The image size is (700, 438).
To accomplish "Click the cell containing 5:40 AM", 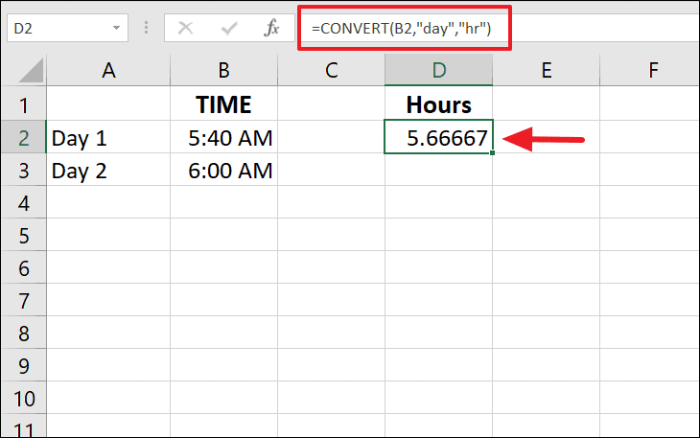I will click(224, 137).
